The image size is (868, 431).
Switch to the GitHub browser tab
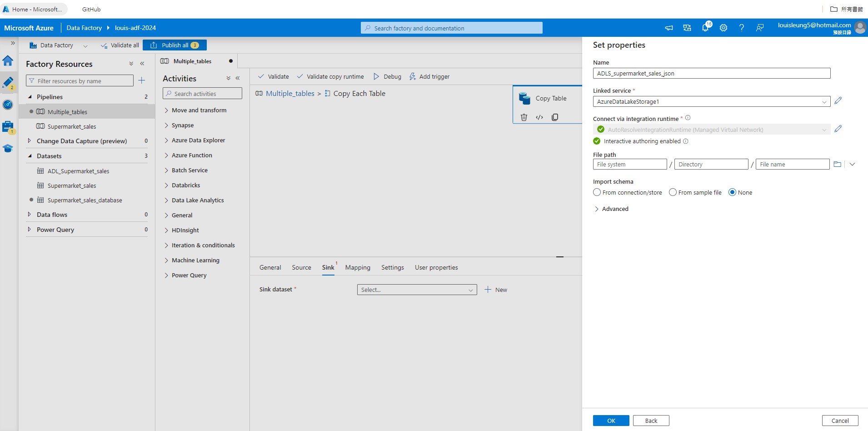tap(91, 9)
